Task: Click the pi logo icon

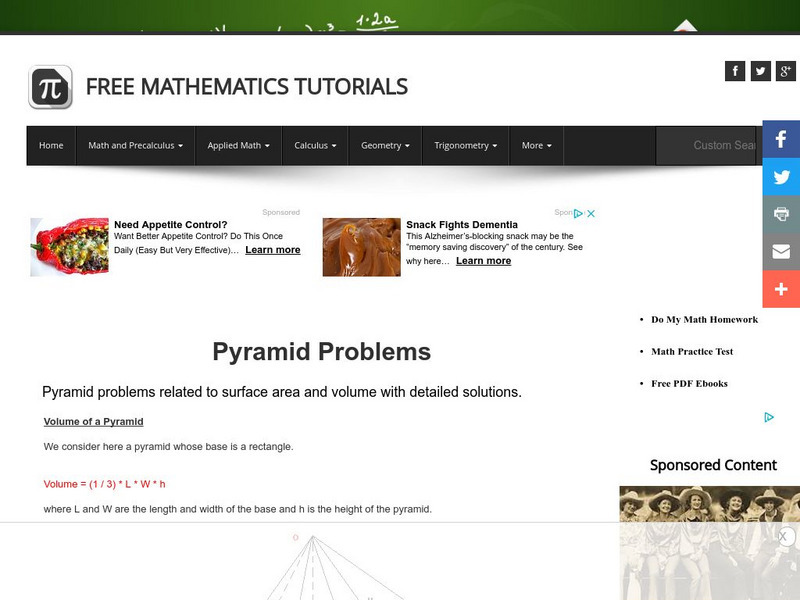Action: [x=50, y=87]
